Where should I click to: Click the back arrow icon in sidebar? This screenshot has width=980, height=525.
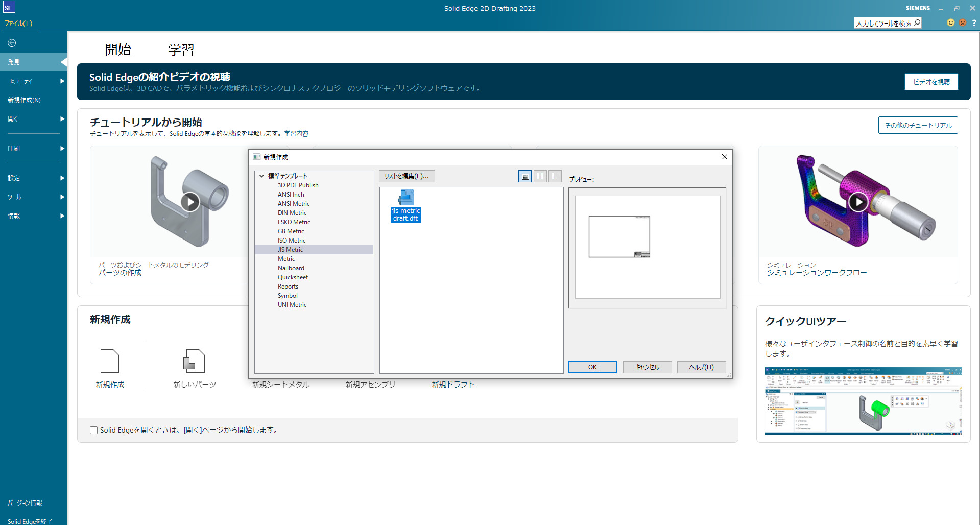[x=12, y=43]
